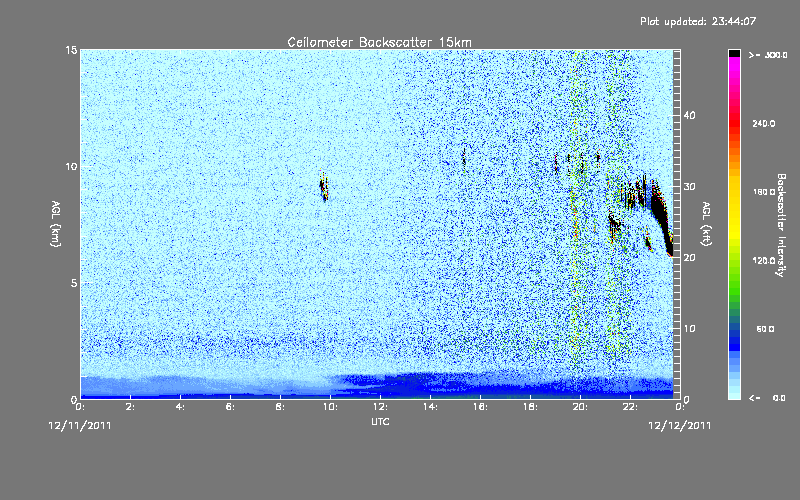
Task: Click the '20' tick on the right kft axis
Action: pos(689,258)
